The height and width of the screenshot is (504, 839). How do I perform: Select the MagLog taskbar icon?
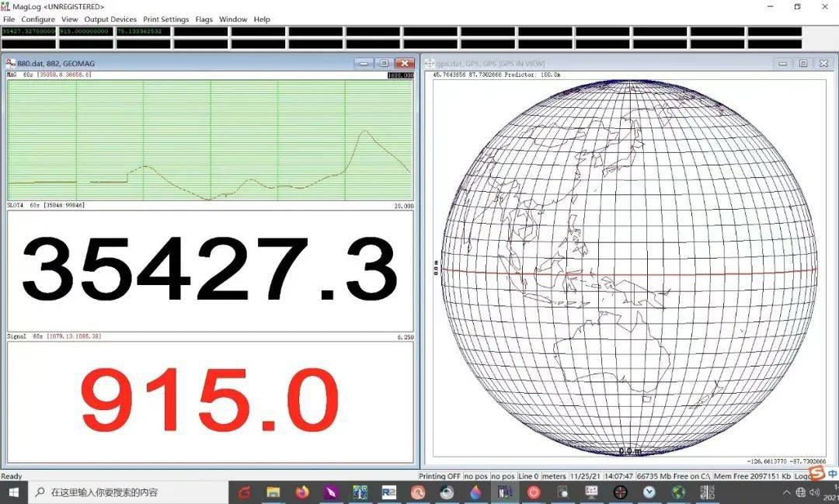[504, 492]
